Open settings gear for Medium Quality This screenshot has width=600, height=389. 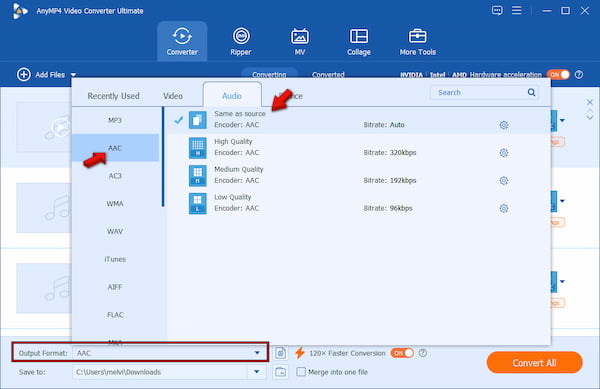504,181
